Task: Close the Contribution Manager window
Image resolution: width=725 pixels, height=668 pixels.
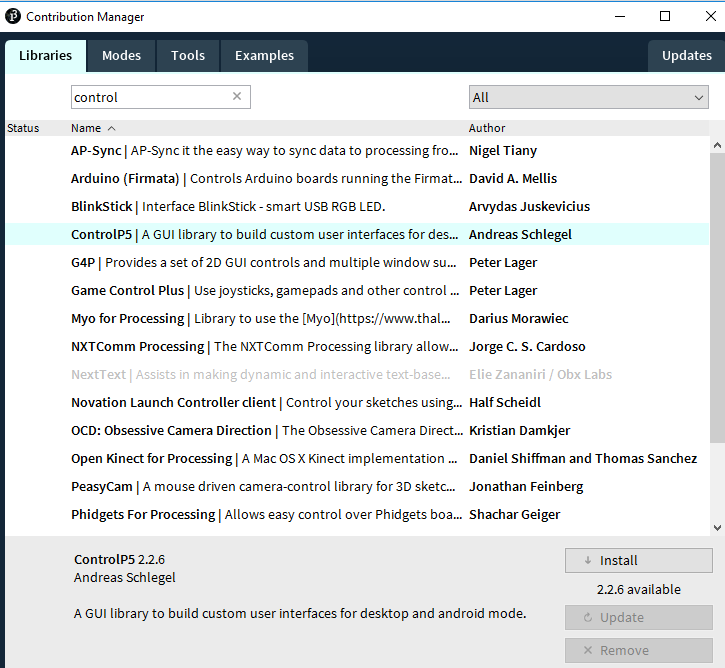Action: [710, 16]
